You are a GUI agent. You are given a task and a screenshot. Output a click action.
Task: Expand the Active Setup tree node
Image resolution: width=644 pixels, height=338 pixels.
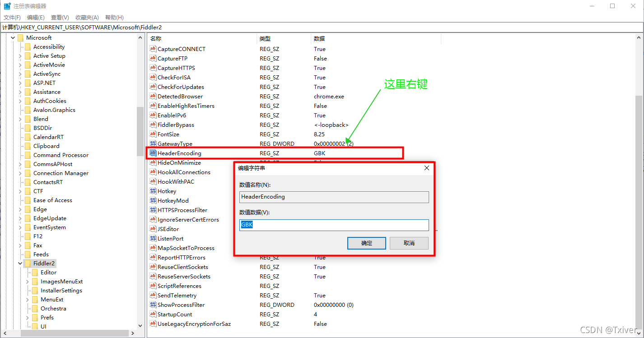click(x=20, y=56)
